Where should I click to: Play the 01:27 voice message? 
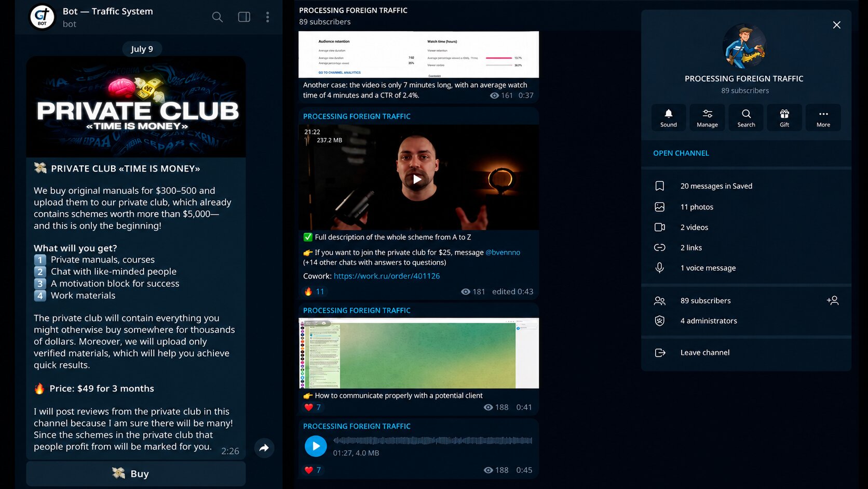(316, 446)
